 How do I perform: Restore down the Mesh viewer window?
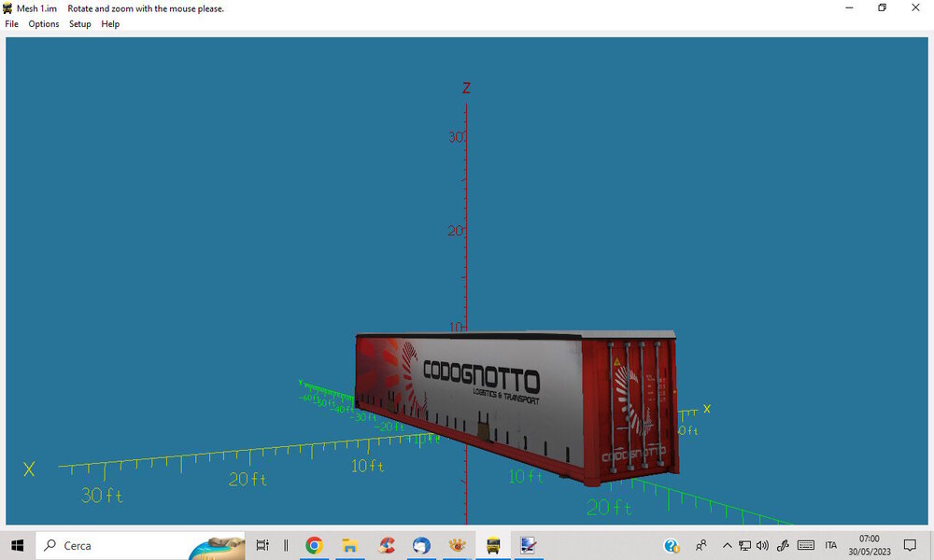(883, 7)
